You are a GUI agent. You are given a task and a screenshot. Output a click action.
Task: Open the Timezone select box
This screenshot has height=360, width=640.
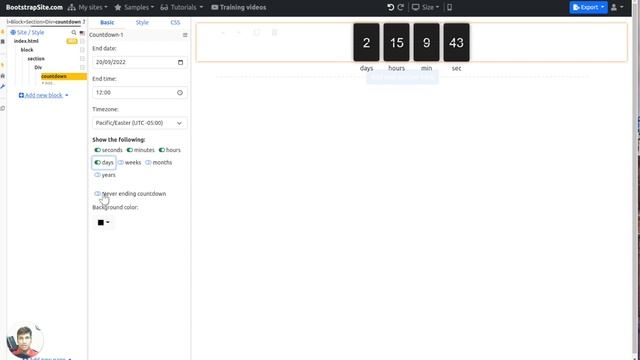pos(140,123)
